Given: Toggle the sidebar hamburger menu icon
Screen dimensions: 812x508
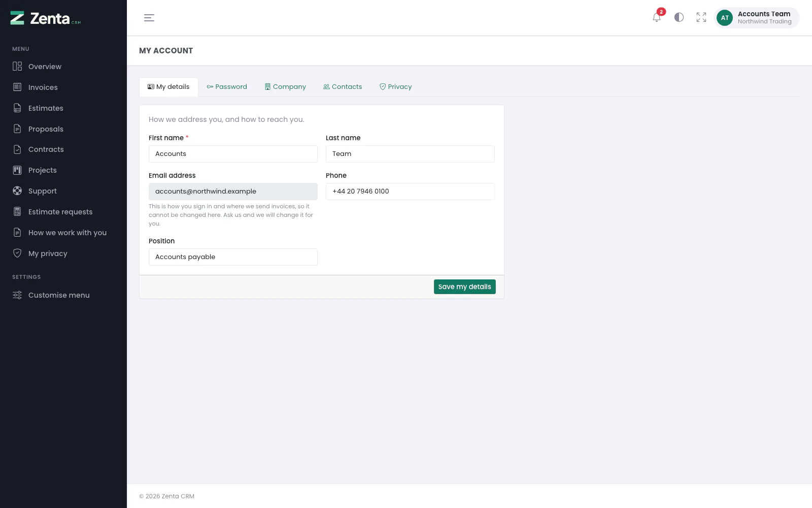Looking at the screenshot, I should point(149,18).
